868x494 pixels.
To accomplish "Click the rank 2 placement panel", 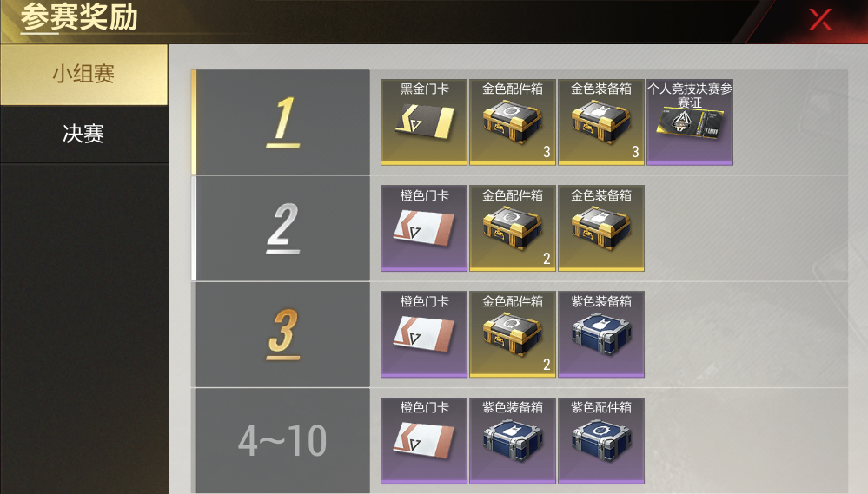I will pyautogui.click(x=281, y=228).
